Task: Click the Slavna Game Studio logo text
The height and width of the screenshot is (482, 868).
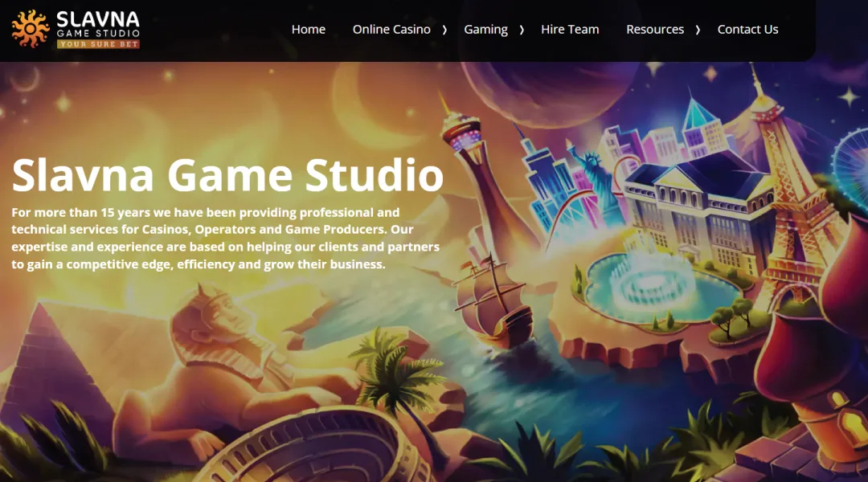Action: point(97,22)
